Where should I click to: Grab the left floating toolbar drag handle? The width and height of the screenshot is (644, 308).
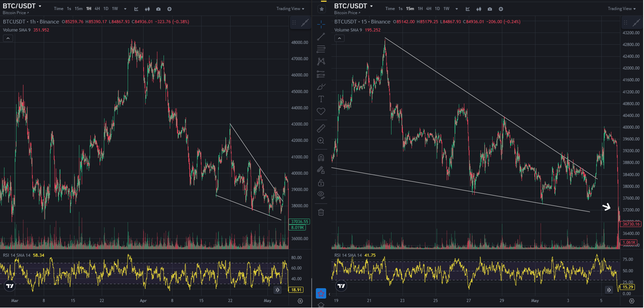(x=295, y=23)
